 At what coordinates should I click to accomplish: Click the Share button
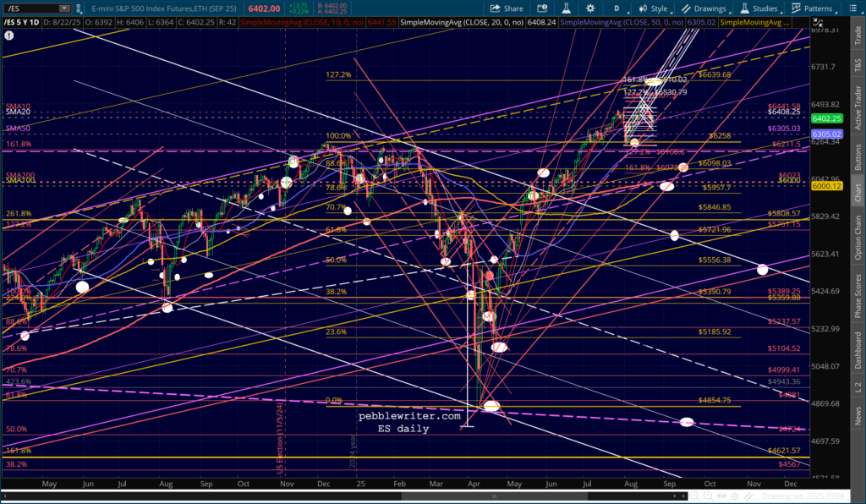(x=507, y=8)
